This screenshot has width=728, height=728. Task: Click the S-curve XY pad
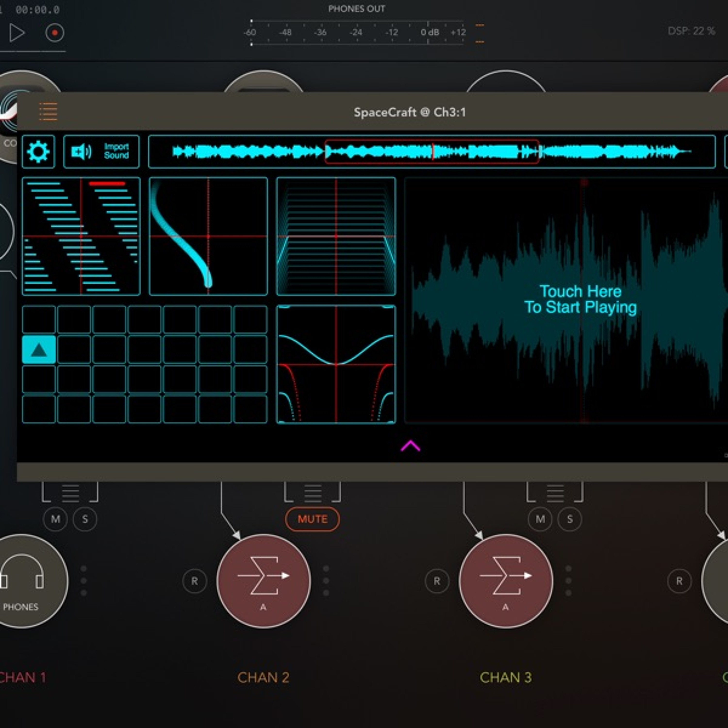click(208, 236)
